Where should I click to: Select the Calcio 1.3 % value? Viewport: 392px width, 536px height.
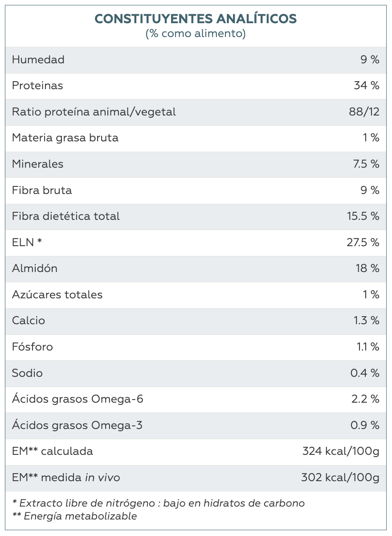point(367,321)
